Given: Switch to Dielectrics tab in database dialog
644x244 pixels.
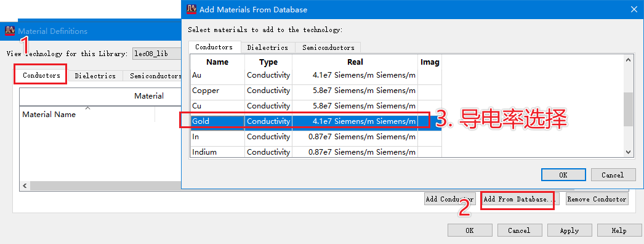Looking at the screenshot, I should (x=267, y=47).
